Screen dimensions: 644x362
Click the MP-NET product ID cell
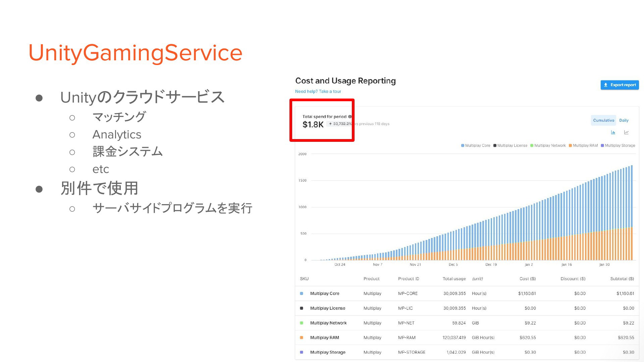[406, 323]
